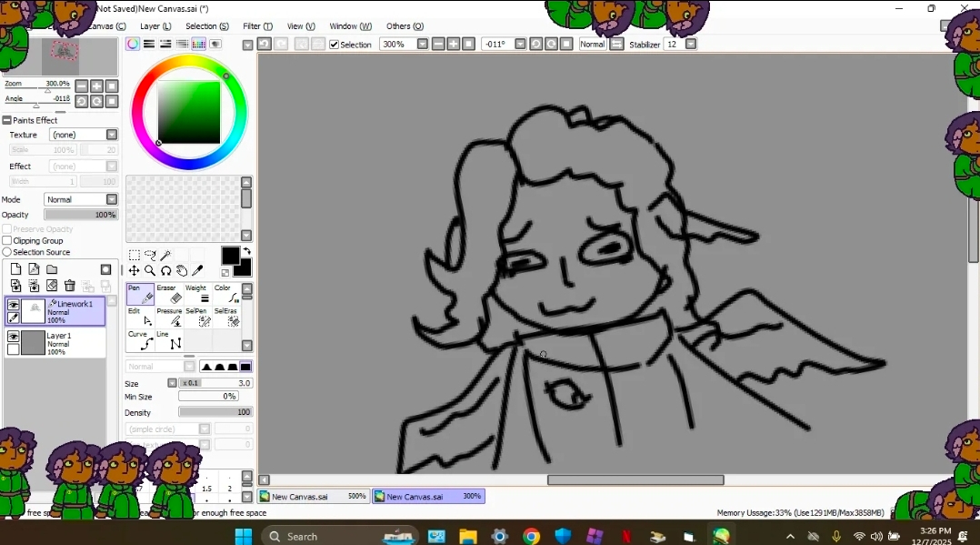Enable the Clipping Group checkbox
The image size is (980, 545).
(x=7, y=241)
